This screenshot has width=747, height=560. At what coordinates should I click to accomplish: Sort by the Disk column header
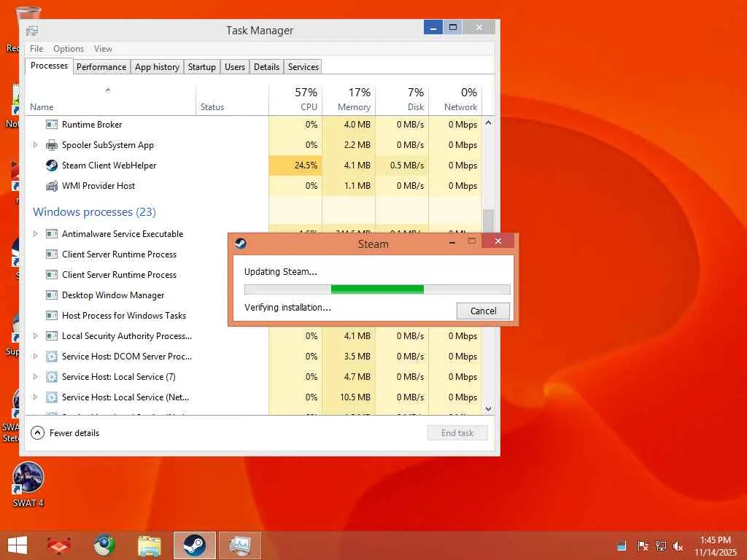403,100
